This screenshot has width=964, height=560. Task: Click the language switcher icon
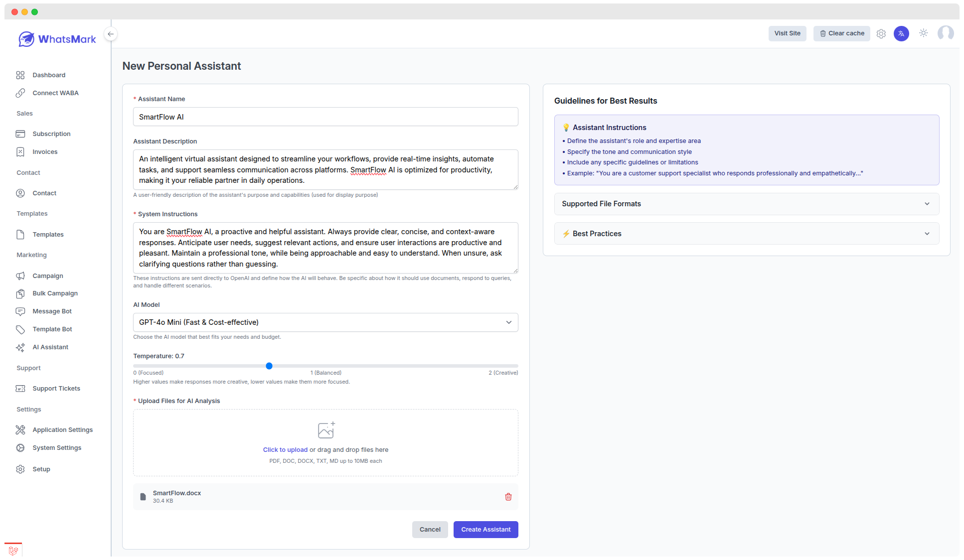coord(901,33)
